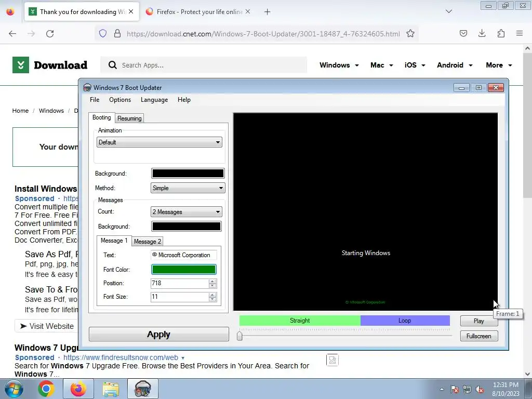Click the green Straight timeline segment

(300, 321)
